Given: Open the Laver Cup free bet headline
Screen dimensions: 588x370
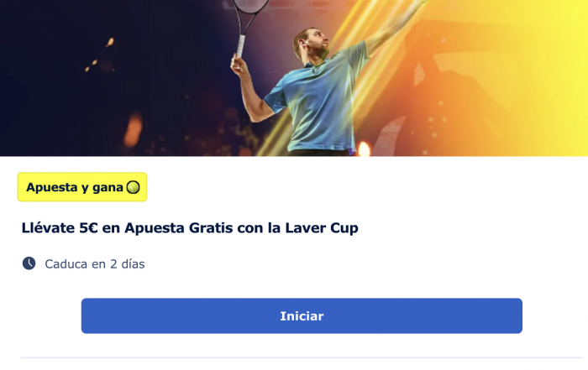Looking at the screenshot, I should tap(190, 227).
